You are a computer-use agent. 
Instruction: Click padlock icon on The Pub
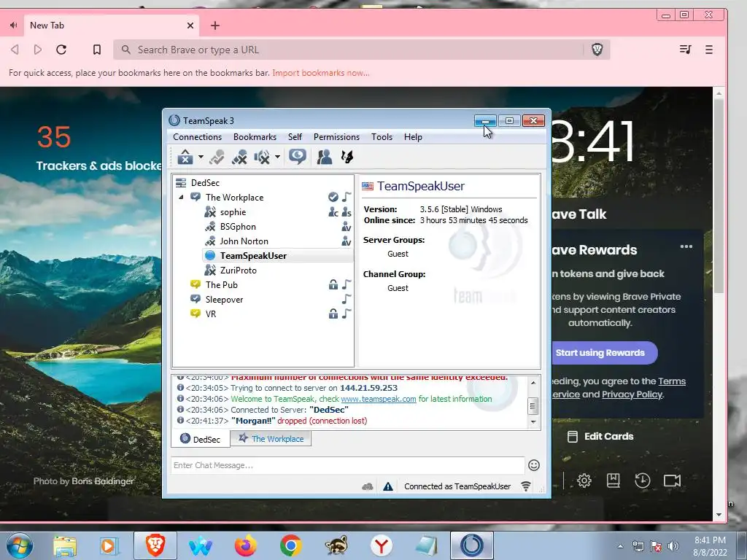(x=333, y=285)
